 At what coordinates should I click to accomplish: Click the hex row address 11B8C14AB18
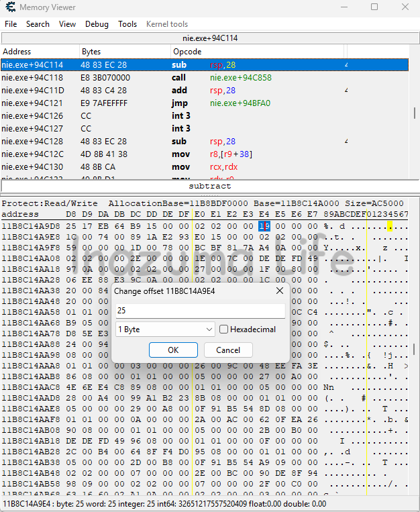tap(31, 441)
